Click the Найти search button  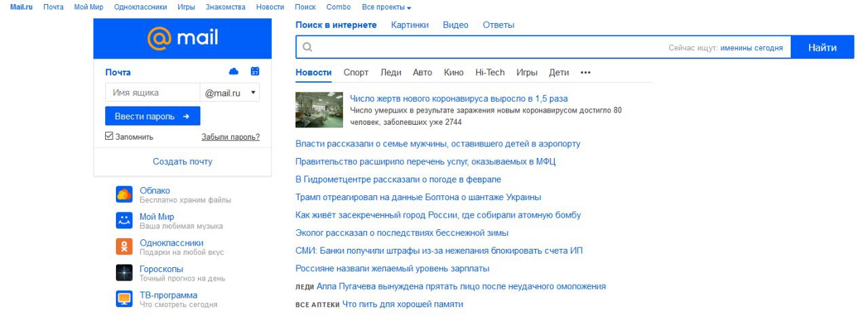pos(822,47)
